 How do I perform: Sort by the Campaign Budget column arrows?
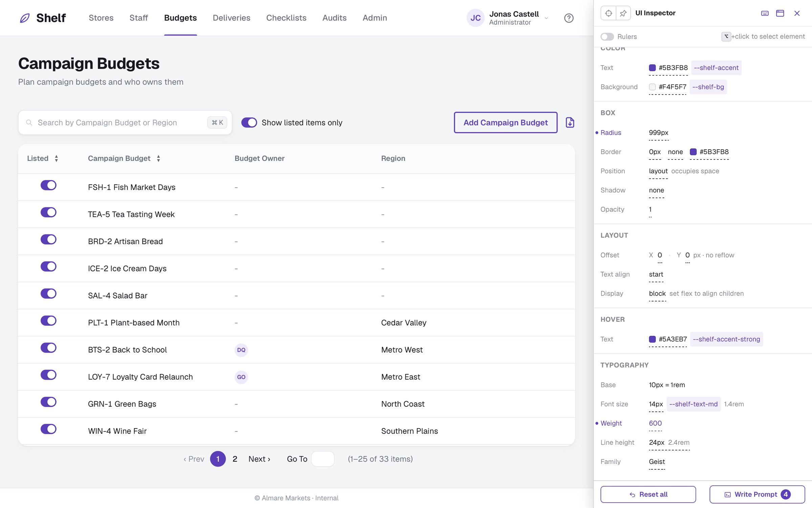coord(158,158)
